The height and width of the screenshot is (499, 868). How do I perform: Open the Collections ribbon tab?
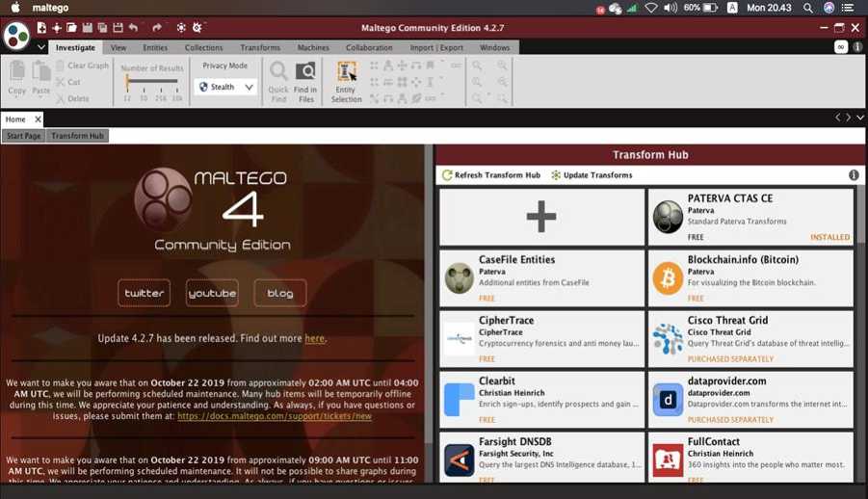[203, 47]
